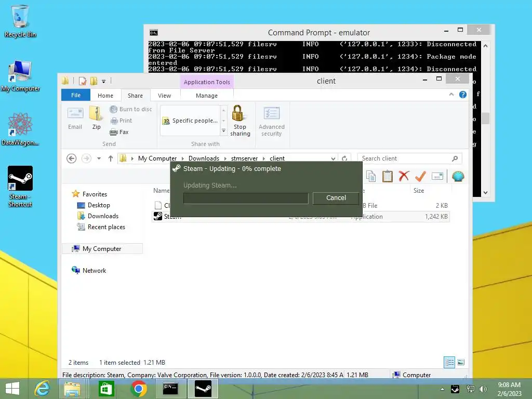Open Google Chrome from the taskbar
The image size is (532, 399).
pos(138,389)
